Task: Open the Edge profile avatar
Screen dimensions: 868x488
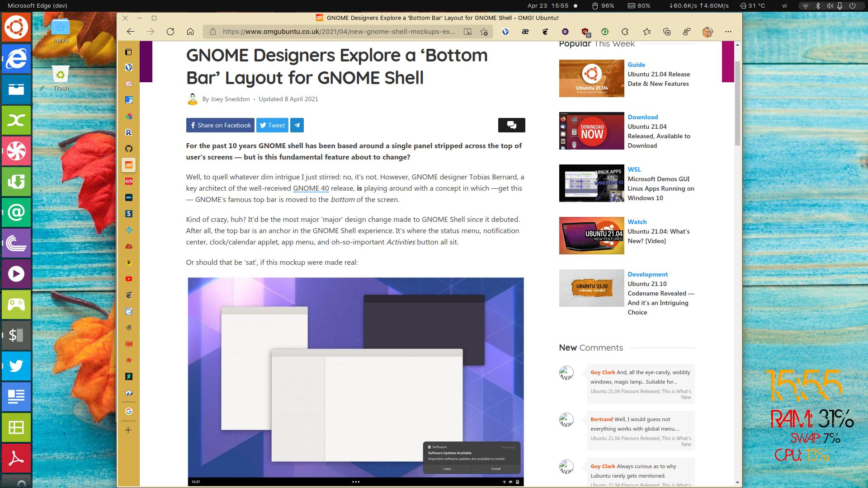Action: pyautogui.click(x=708, y=32)
